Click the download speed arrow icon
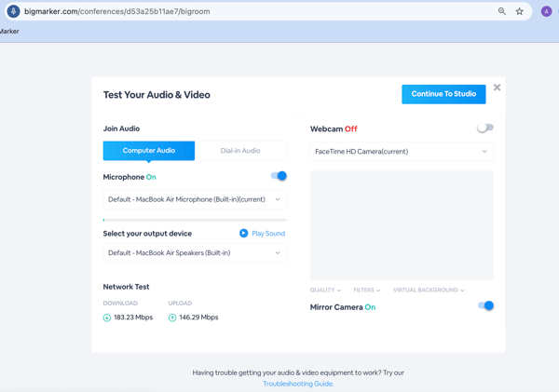Image resolution: width=559 pixels, height=392 pixels. pos(106,318)
